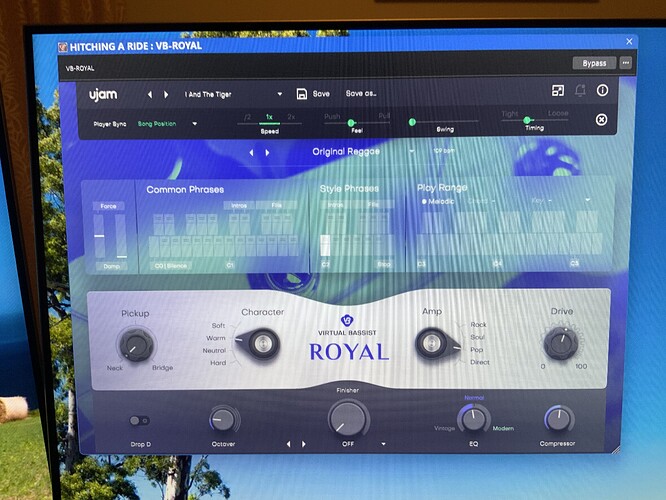Viewport: 666px width, 500px height.
Task: Click the highlighted C2 style phrase key
Action: (x=325, y=245)
